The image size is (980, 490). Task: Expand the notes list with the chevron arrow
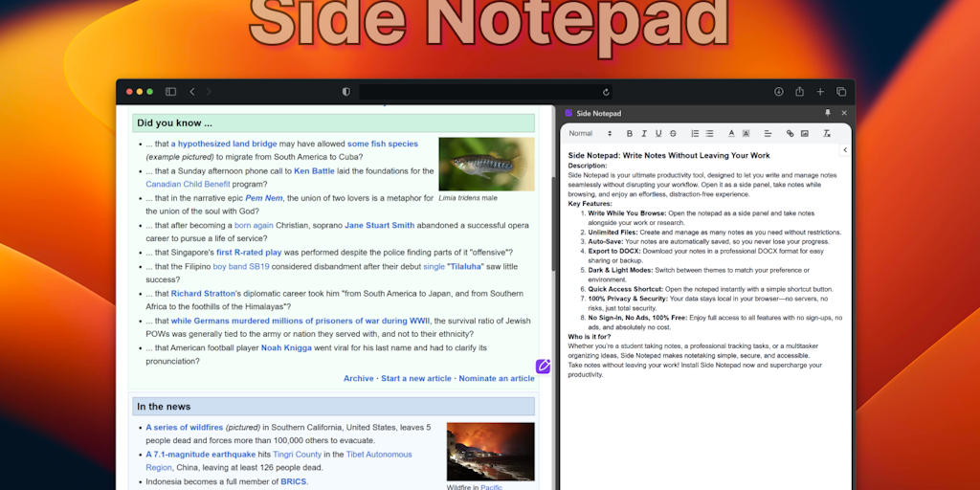pyautogui.click(x=845, y=150)
